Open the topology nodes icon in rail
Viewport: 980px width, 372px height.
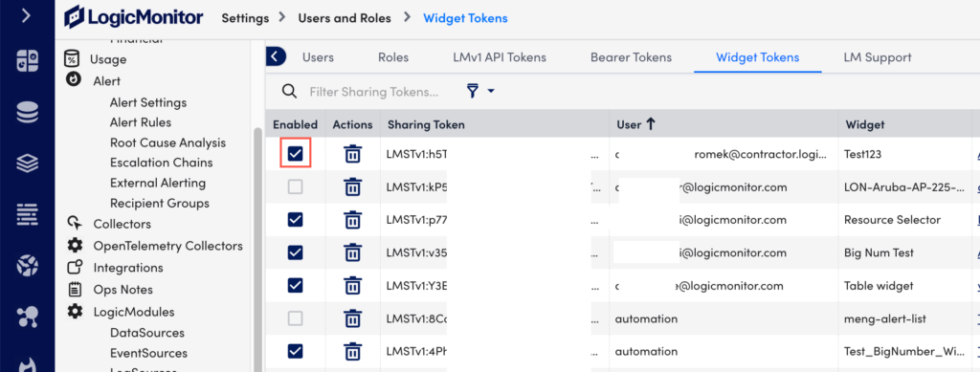tap(27, 317)
